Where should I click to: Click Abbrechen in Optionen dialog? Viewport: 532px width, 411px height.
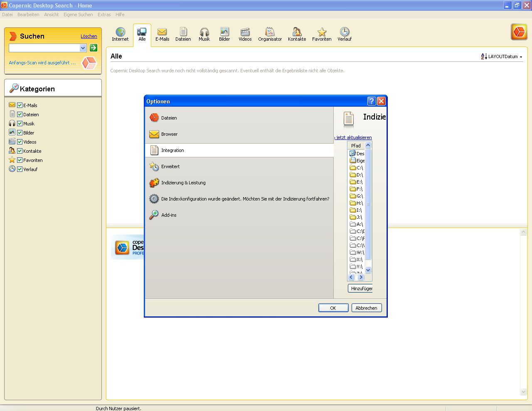367,308
